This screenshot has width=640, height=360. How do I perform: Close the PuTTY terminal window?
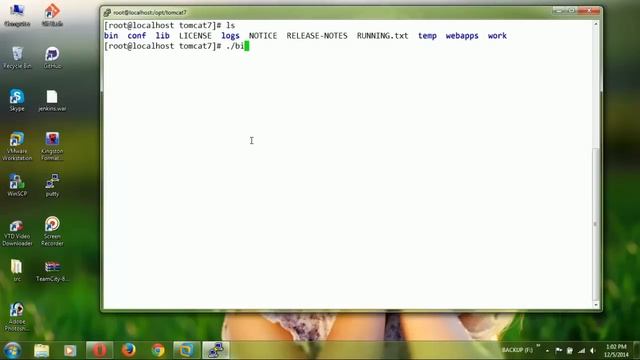pyautogui.click(x=589, y=11)
